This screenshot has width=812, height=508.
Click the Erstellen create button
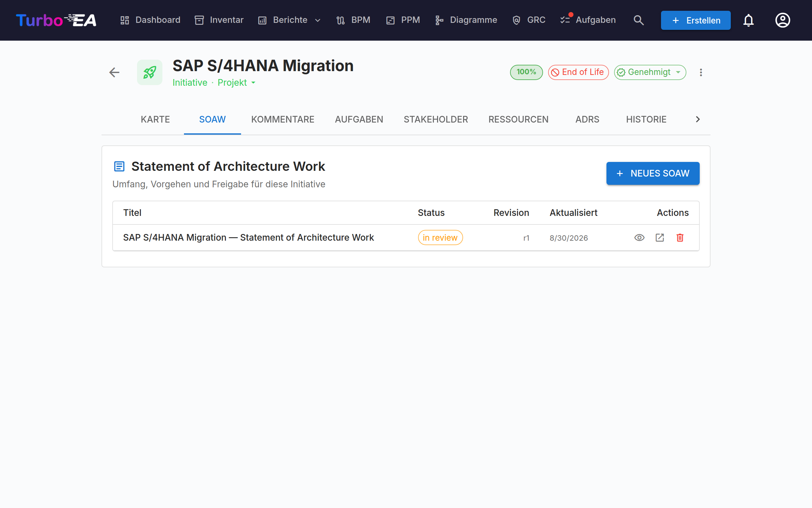[x=696, y=20]
